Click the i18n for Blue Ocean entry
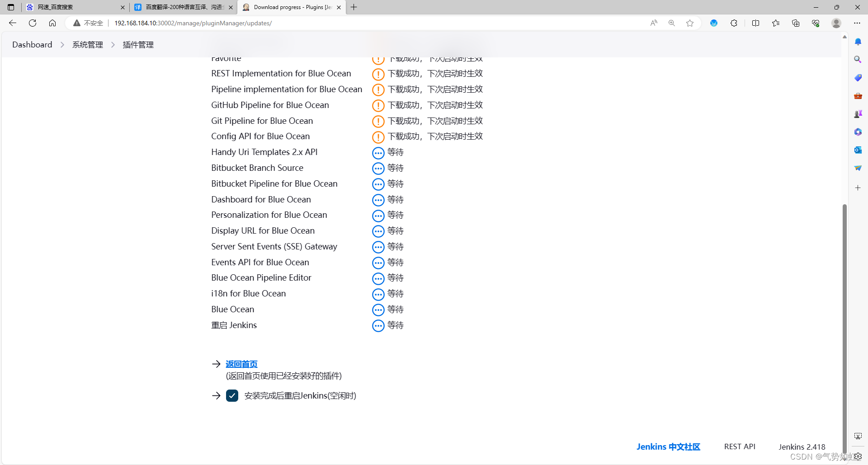868x465 pixels. tap(249, 293)
